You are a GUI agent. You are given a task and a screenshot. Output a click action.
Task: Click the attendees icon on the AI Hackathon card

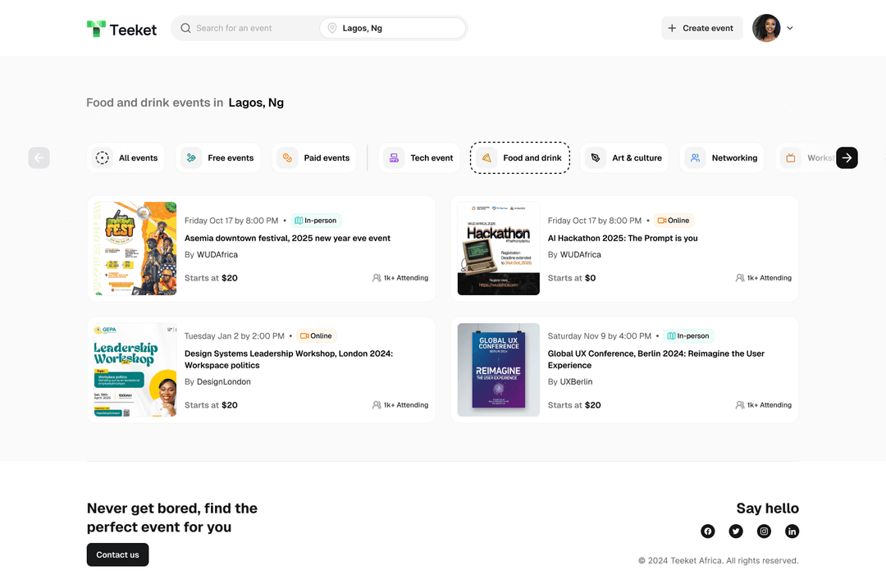click(x=741, y=278)
